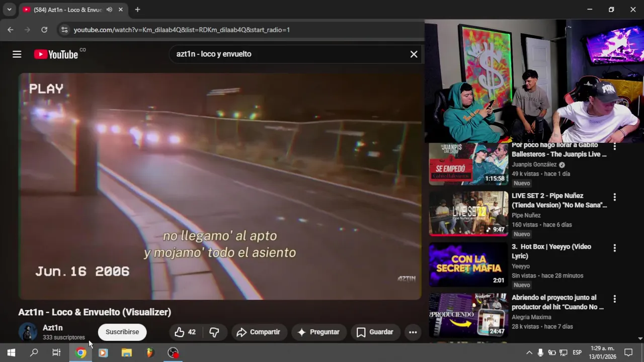Open options for 'Abriendo el proyecto' video

pos(614,299)
